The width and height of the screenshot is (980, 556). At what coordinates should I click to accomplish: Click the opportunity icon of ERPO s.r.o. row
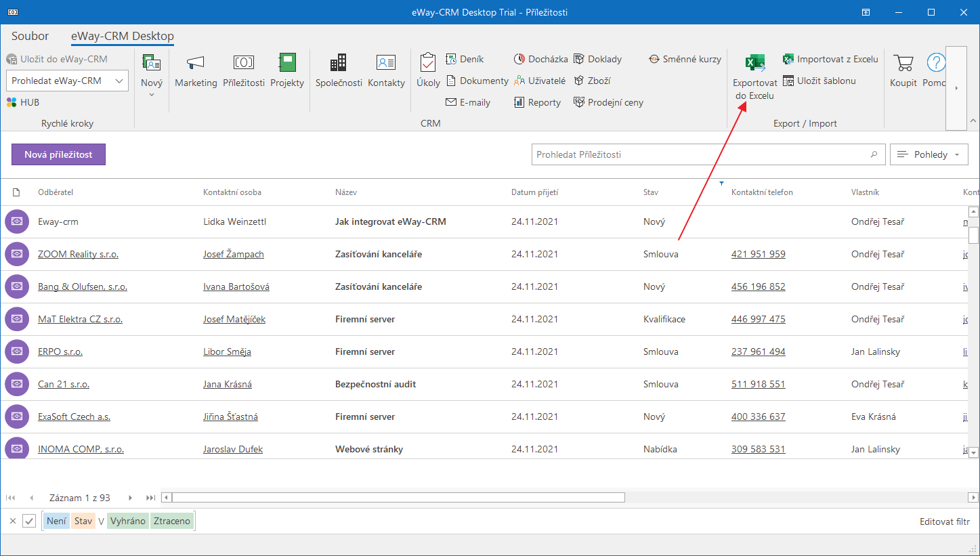[17, 351]
